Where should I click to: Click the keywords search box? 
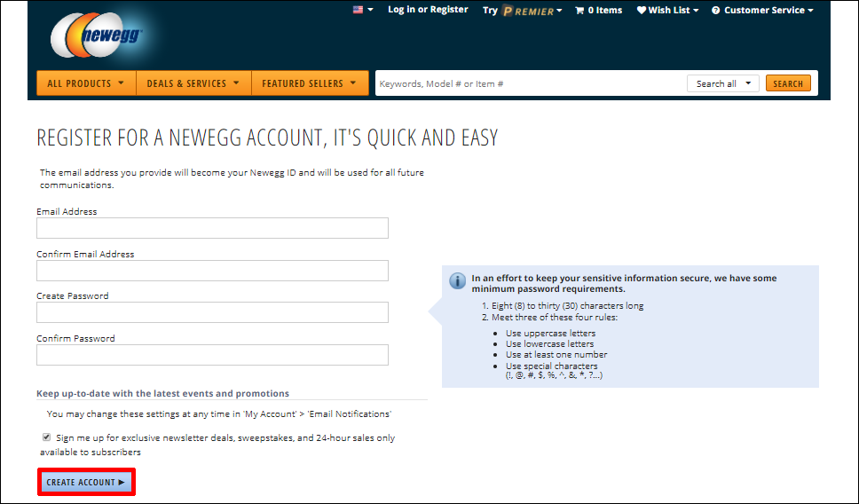coord(531,83)
